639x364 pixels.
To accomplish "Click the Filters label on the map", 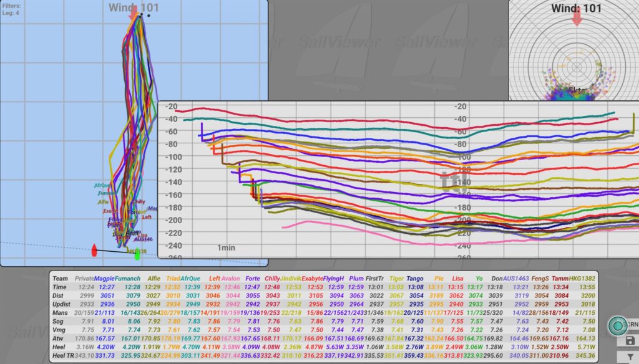I will pos(11,6).
